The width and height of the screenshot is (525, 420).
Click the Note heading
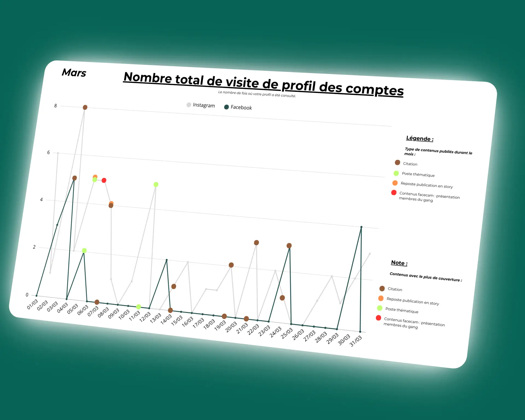399,263
